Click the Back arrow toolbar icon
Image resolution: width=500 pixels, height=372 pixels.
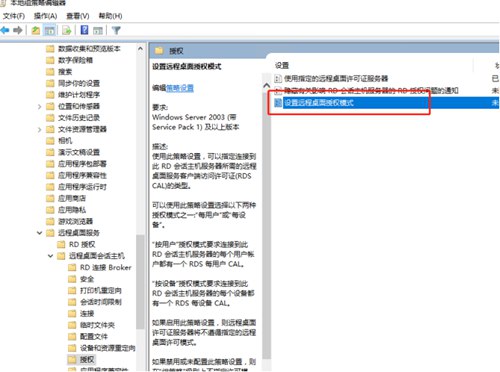5,31
